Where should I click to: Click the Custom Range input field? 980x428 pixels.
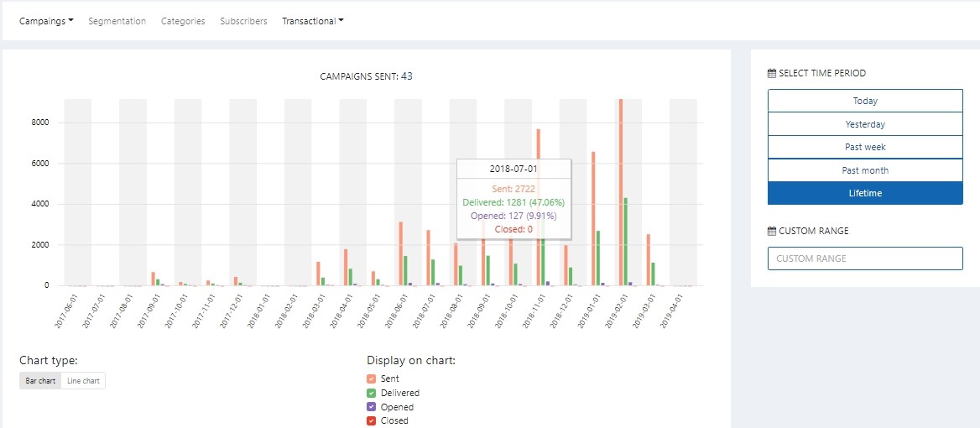(865, 258)
